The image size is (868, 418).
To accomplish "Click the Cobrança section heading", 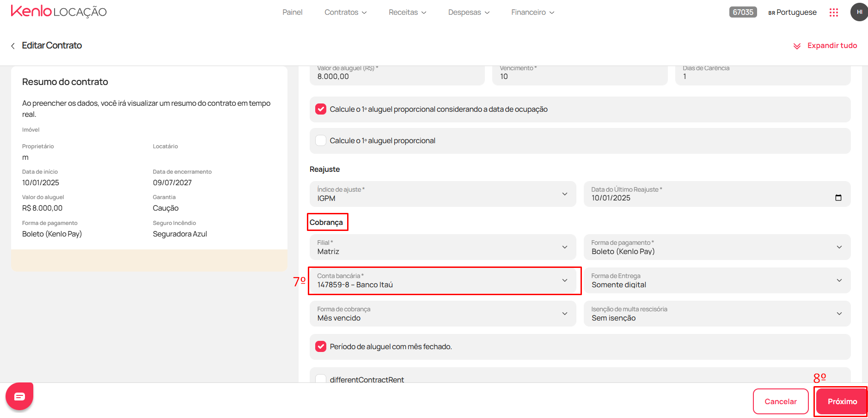I will 326,222.
